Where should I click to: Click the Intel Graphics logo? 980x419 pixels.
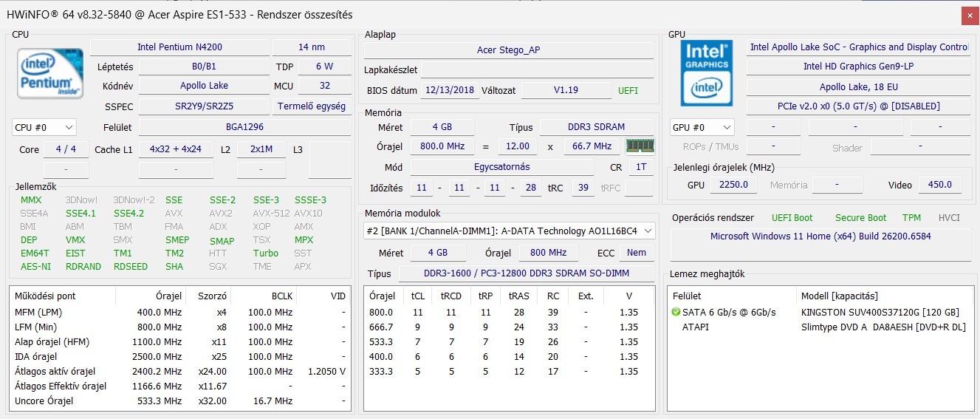pyautogui.click(x=707, y=73)
